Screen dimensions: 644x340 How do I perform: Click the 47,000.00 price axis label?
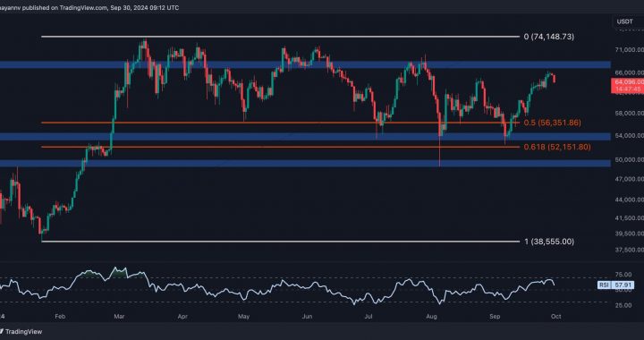click(629, 179)
